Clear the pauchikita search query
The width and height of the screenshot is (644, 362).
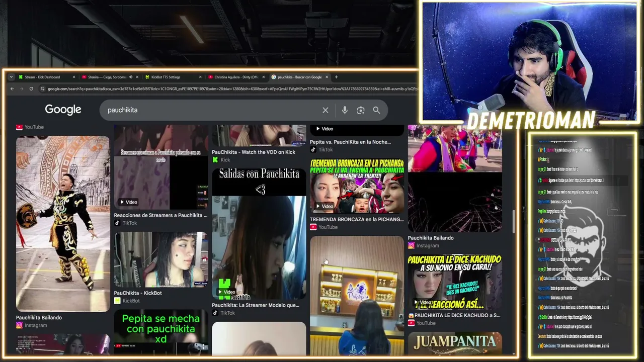coord(326,110)
